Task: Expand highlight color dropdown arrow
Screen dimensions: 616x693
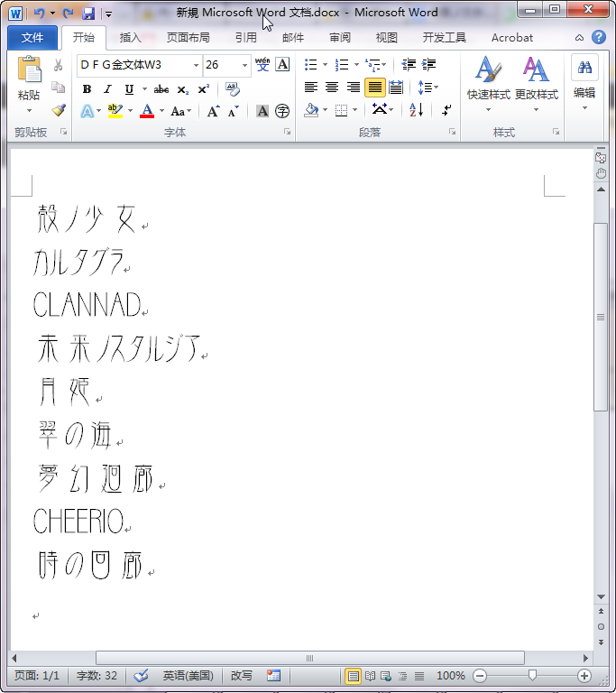Action: point(131,110)
